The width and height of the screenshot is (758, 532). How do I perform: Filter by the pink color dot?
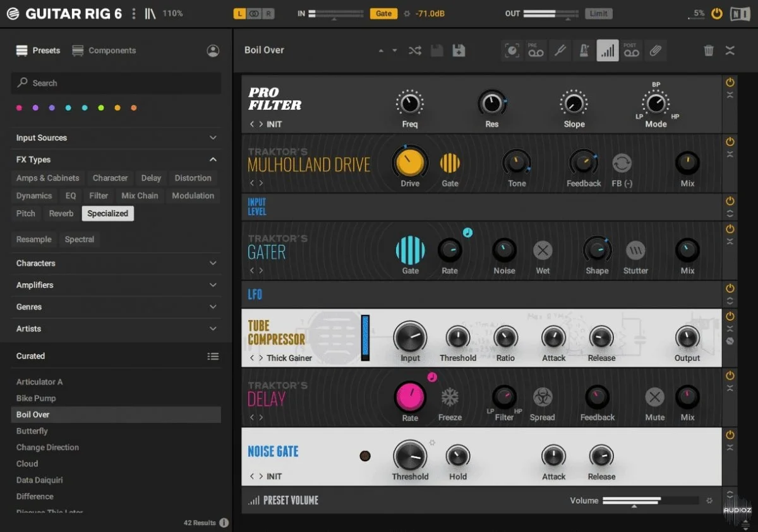pos(19,108)
